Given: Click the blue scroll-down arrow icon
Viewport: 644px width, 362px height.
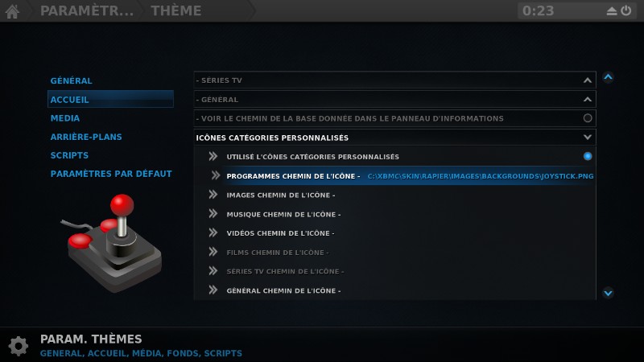Looking at the screenshot, I should click(x=609, y=293).
